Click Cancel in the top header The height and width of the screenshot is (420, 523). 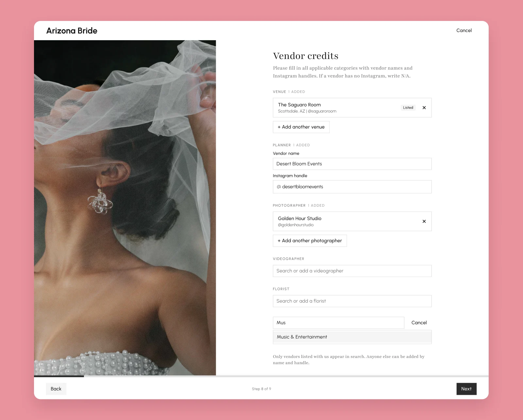coord(464,30)
